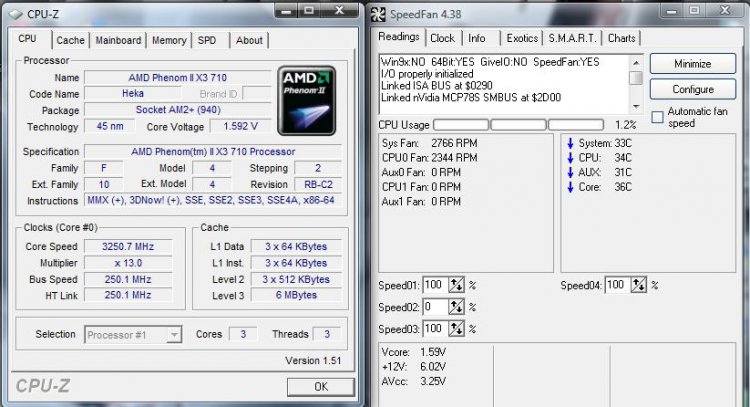This screenshot has height=407, width=750.
Task: Adjust the Speed02 spinner arrows
Action: (x=456, y=307)
